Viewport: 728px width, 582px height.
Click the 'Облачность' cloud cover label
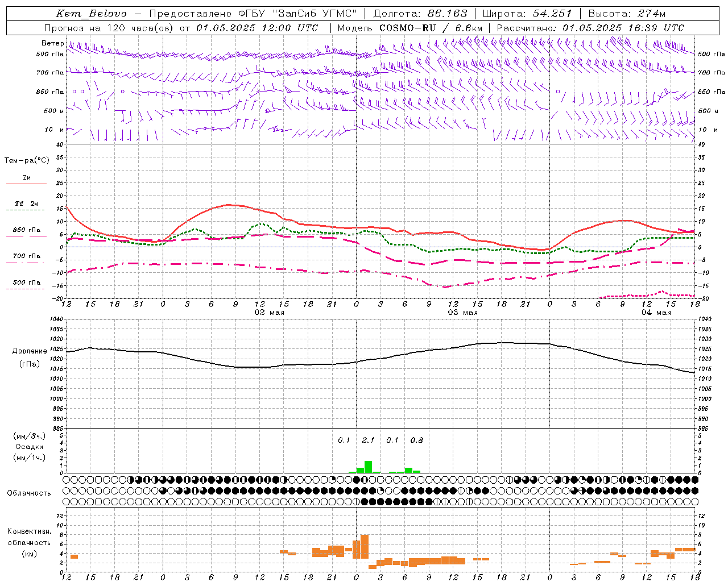pyautogui.click(x=29, y=493)
